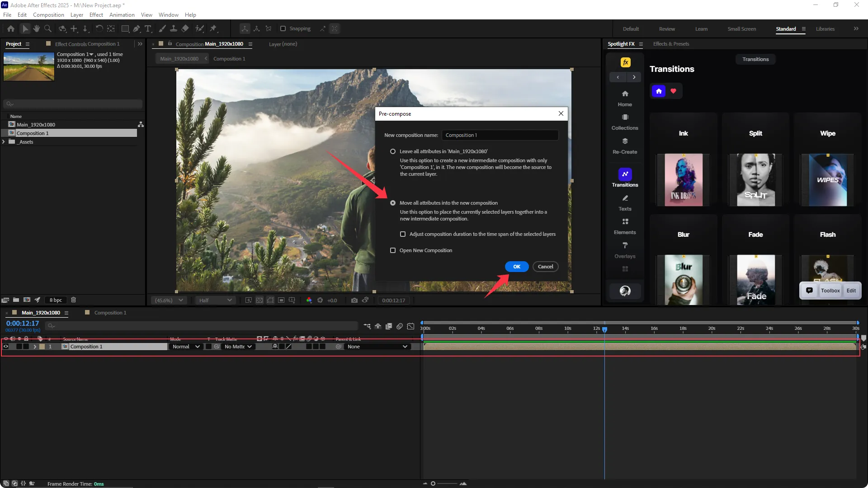The width and height of the screenshot is (868, 488).
Task: Cancel the Pre-compose dialog
Action: [x=545, y=267]
